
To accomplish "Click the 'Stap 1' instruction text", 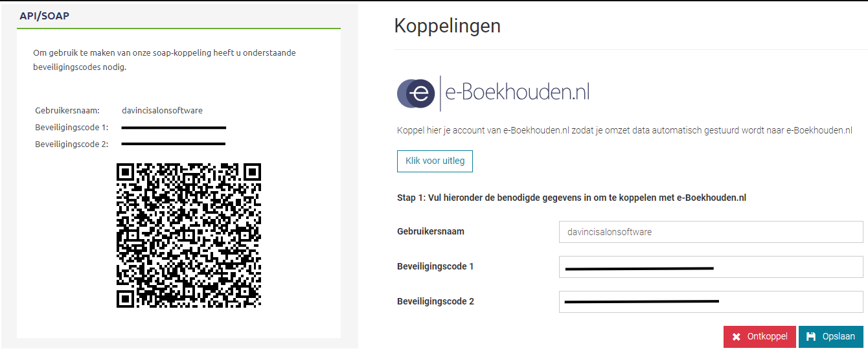I will coord(571,198).
